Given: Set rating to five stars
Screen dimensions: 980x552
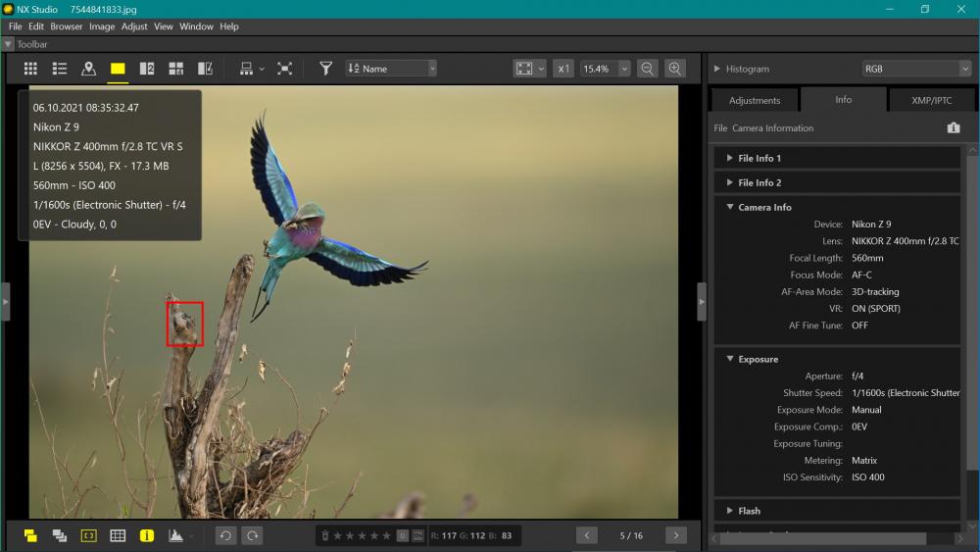Looking at the screenshot, I should click(386, 535).
